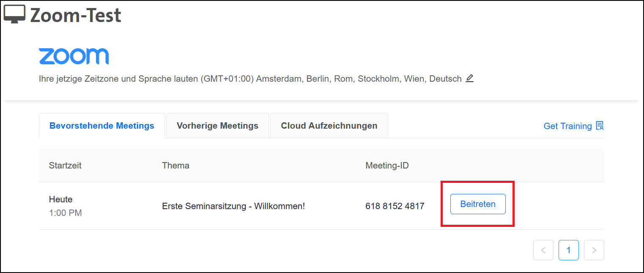
Task: Click the training icon next to Get Training
Action: coord(600,126)
